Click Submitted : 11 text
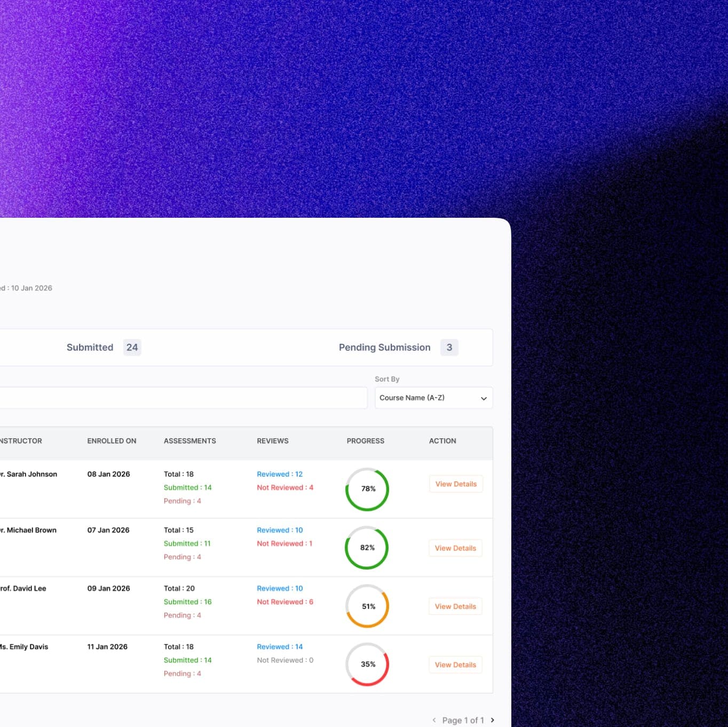 (187, 543)
